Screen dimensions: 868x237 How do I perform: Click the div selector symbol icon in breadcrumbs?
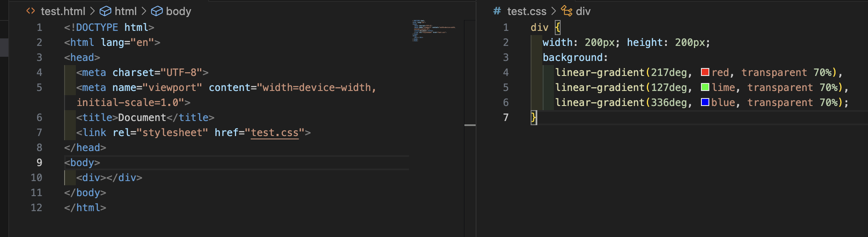566,11
